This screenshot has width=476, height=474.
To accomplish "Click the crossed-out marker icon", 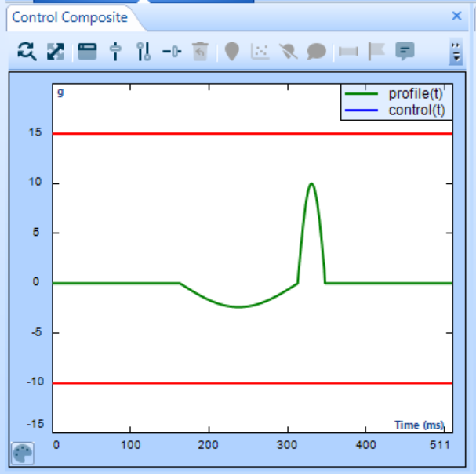I will pos(288,52).
